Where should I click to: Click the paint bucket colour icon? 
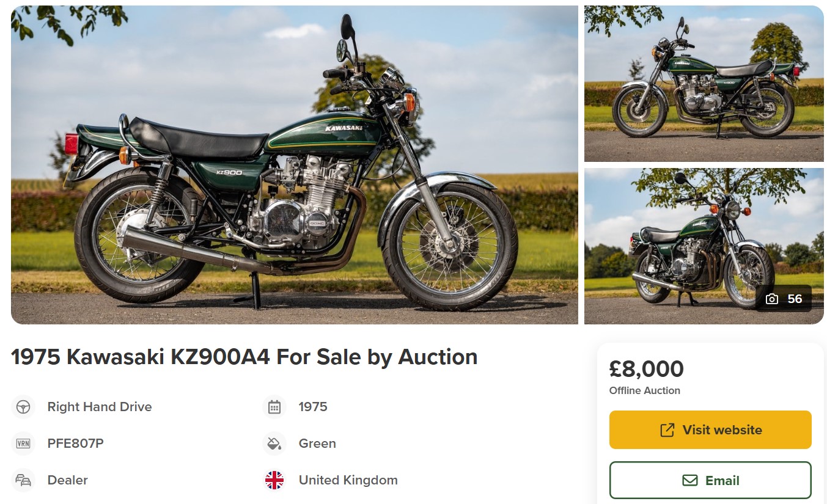pyautogui.click(x=274, y=444)
